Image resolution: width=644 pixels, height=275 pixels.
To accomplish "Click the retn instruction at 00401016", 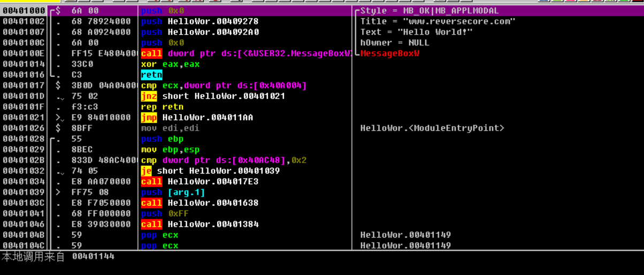I will coord(151,75).
